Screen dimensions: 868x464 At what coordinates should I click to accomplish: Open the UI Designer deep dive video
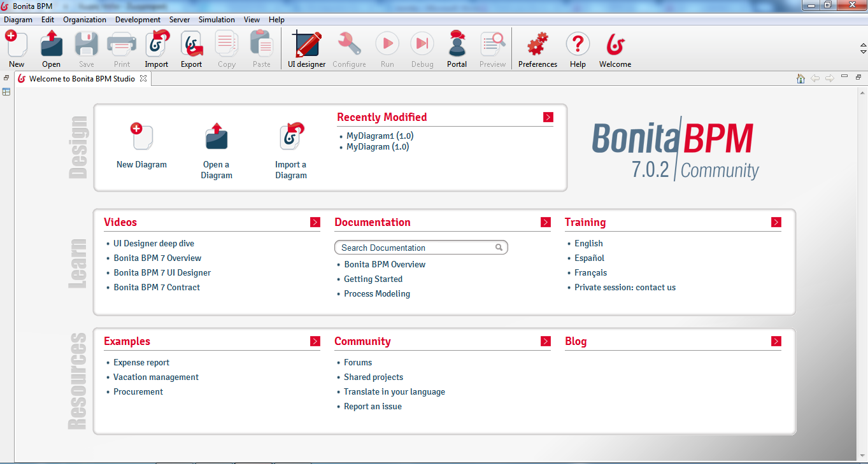tap(154, 243)
